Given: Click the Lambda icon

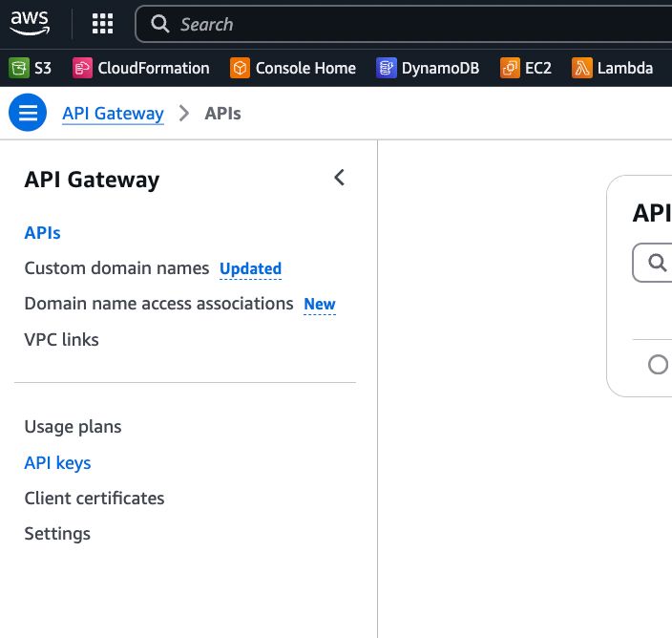Looking at the screenshot, I should pyautogui.click(x=582, y=68).
